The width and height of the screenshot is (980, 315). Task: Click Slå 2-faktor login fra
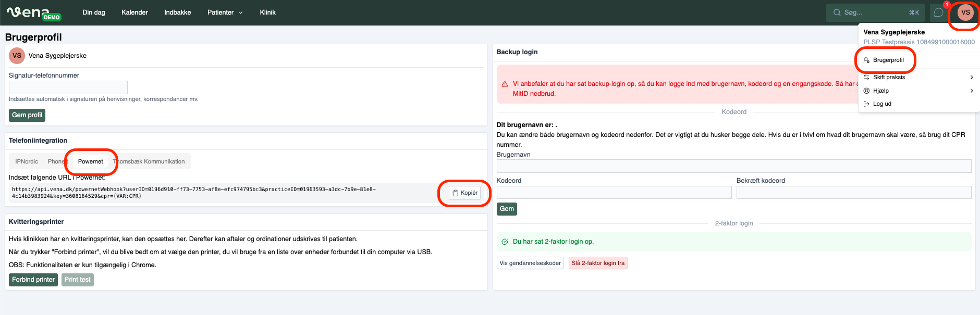click(x=597, y=263)
